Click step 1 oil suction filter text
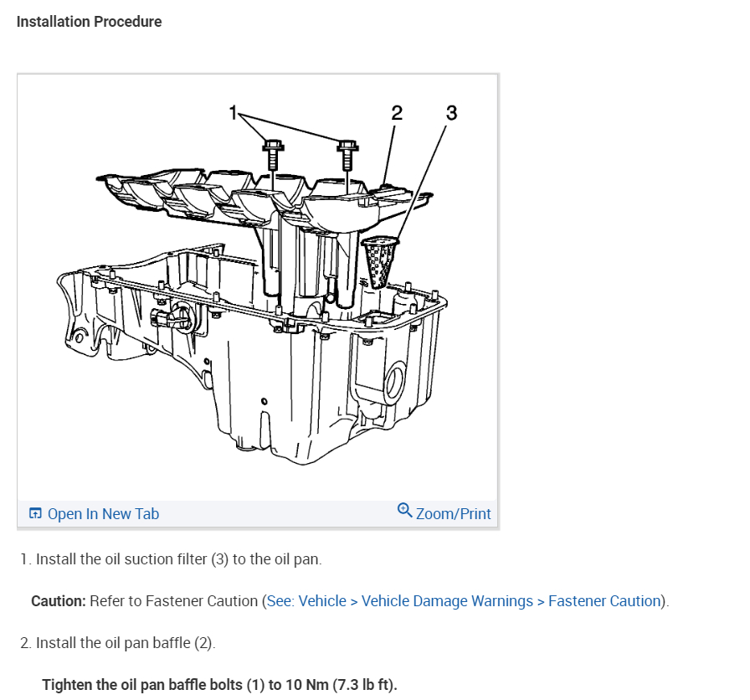Viewport: 750px width, 700px height. [x=172, y=558]
